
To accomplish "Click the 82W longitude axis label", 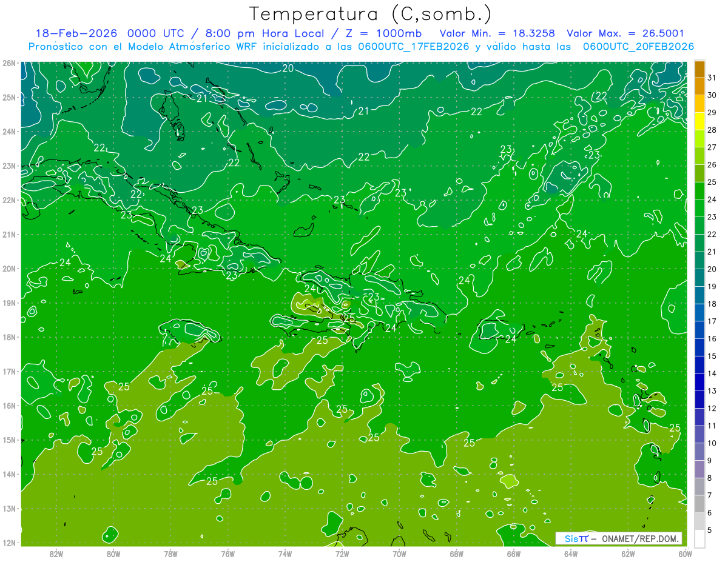I will click(56, 554).
